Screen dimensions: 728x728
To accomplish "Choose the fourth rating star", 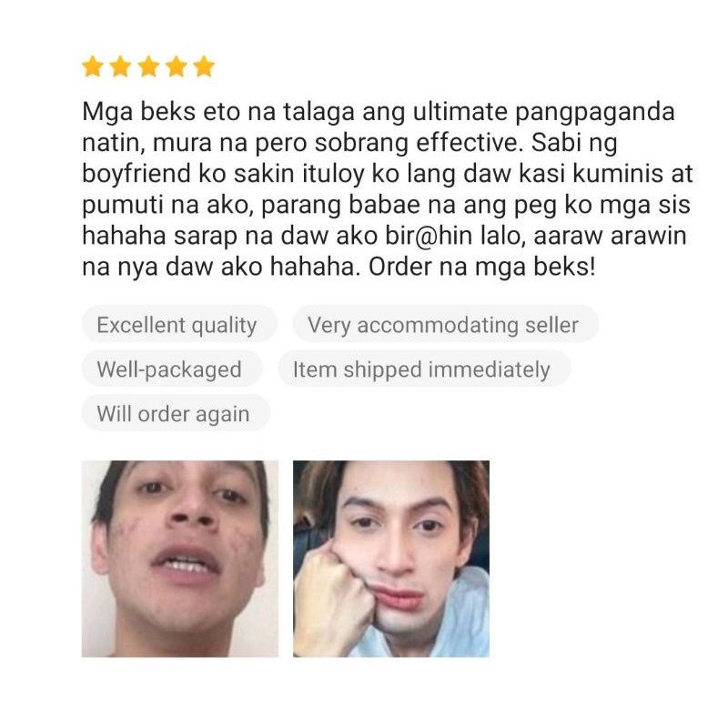I will click(177, 66).
